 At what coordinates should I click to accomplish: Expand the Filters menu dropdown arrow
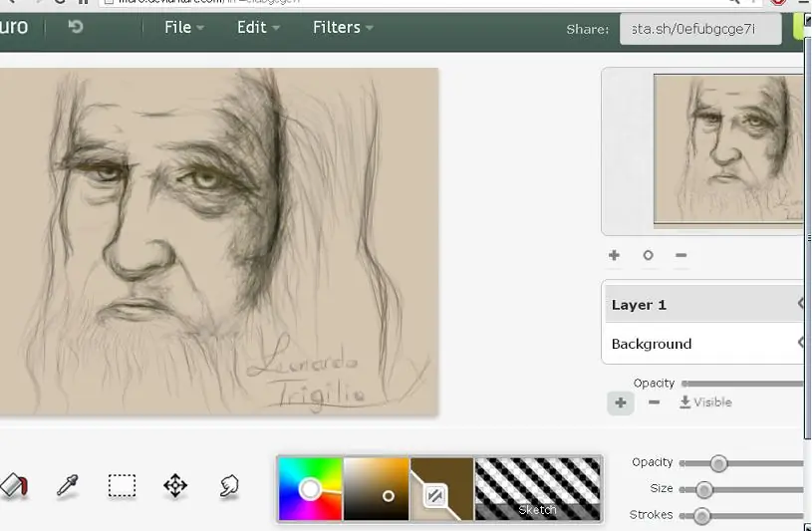[x=370, y=28]
